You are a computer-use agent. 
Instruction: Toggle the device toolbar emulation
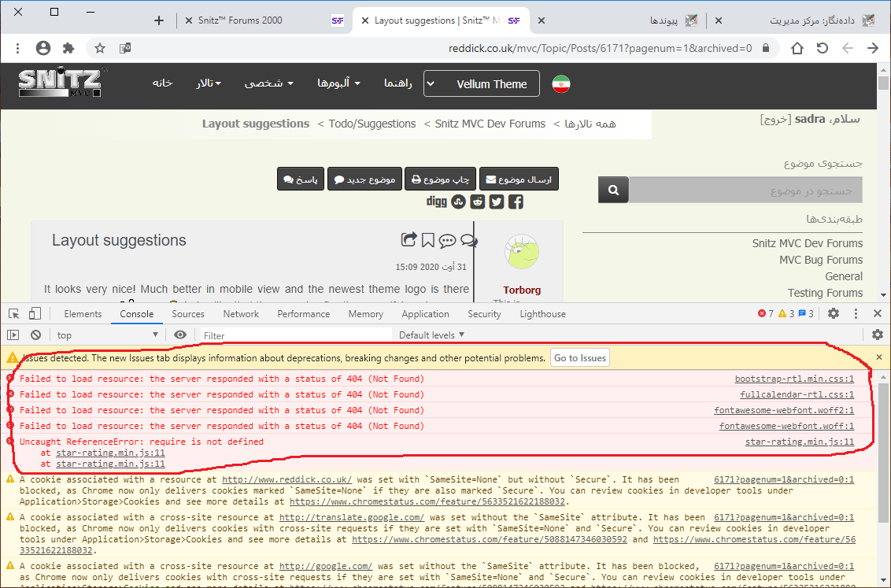tap(35, 314)
